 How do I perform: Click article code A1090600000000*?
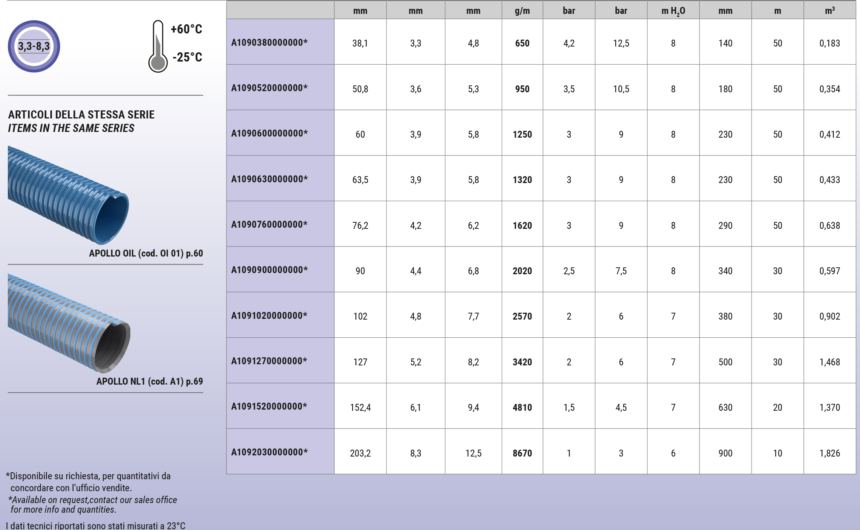point(269,134)
